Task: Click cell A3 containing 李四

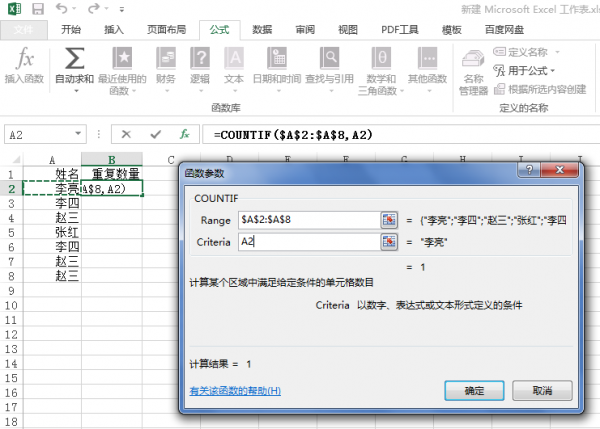Action: (52, 203)
